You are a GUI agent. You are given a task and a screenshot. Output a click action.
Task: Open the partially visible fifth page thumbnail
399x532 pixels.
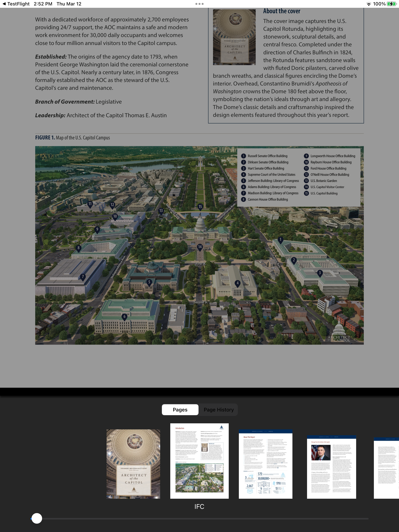point(386,468)
